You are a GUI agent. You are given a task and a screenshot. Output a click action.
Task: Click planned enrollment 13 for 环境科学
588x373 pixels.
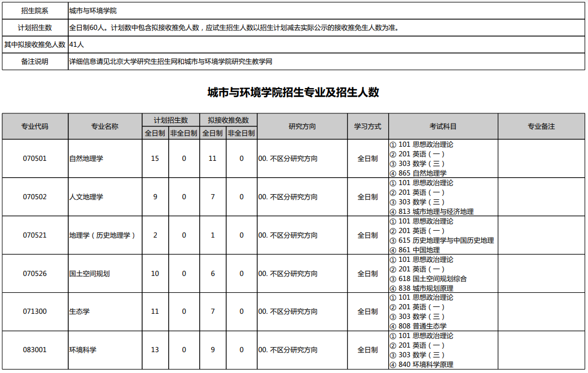pos(155,350)
